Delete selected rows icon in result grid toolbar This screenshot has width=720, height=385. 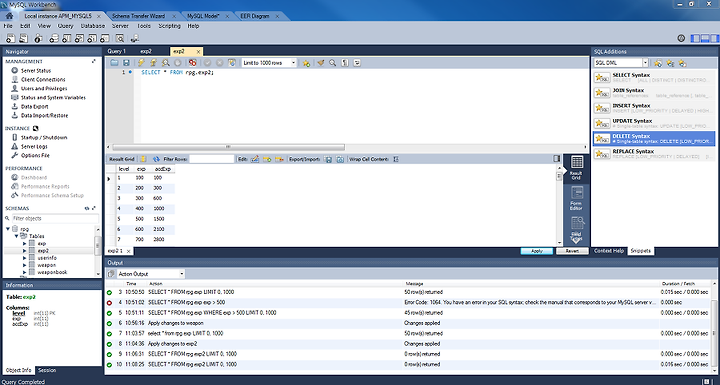pos(279,159)
